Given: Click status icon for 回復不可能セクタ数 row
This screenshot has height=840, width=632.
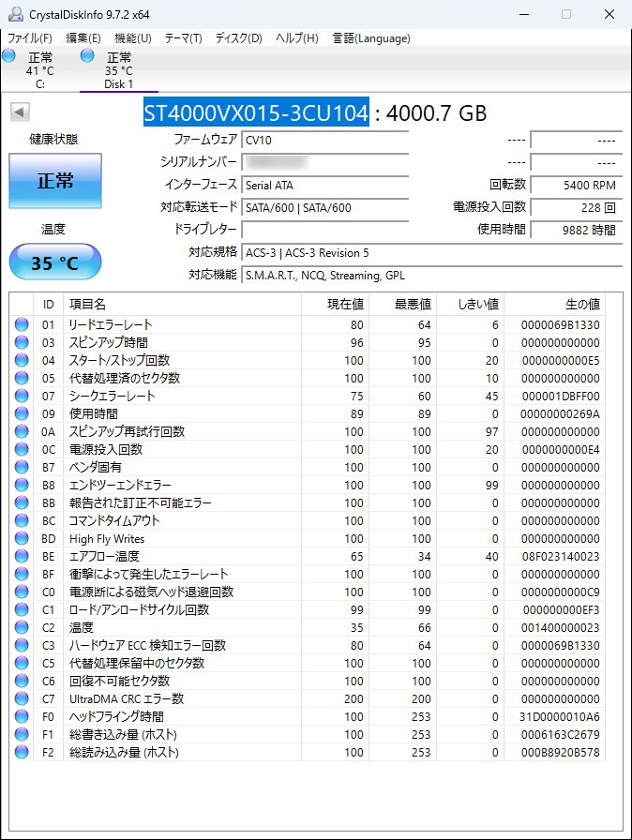Looking at the screenshot, I should 22,681.
